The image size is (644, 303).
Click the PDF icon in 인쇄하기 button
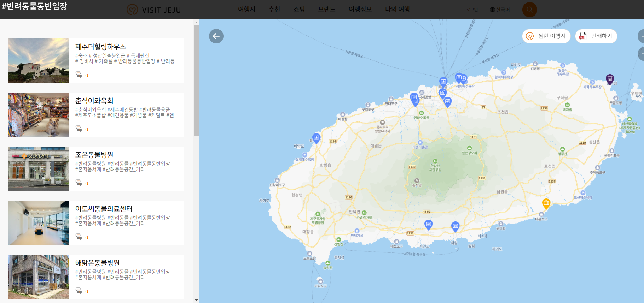coord(583,36)
